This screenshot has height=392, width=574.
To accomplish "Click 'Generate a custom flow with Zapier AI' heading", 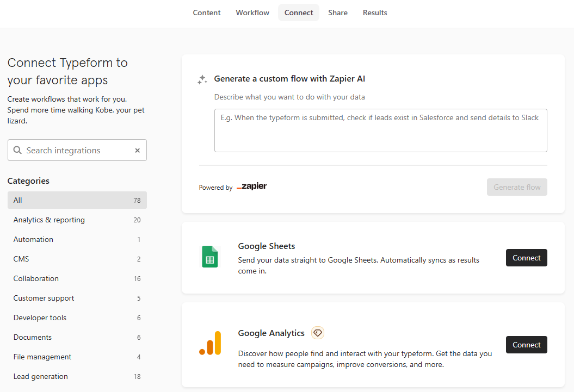I will point(289,79).
